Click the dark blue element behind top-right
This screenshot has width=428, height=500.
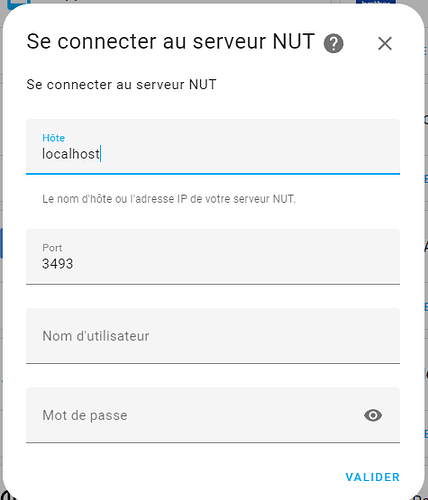click(x=376, y=2)
